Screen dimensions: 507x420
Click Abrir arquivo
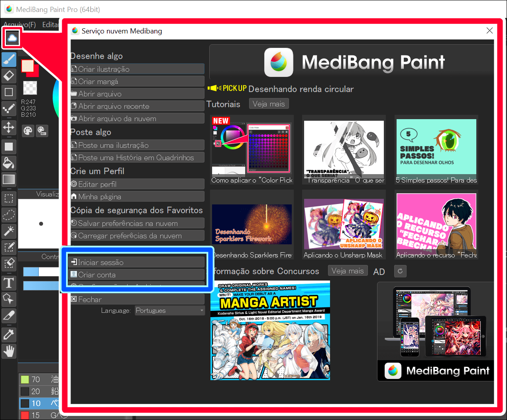click(x=138, y=94)
